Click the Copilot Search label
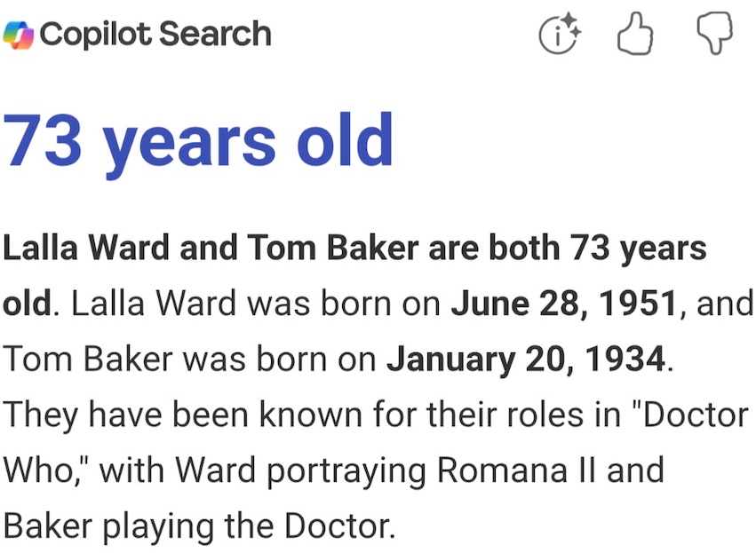The width and height of the screenshot is (756, 553). tap(155, 35)
